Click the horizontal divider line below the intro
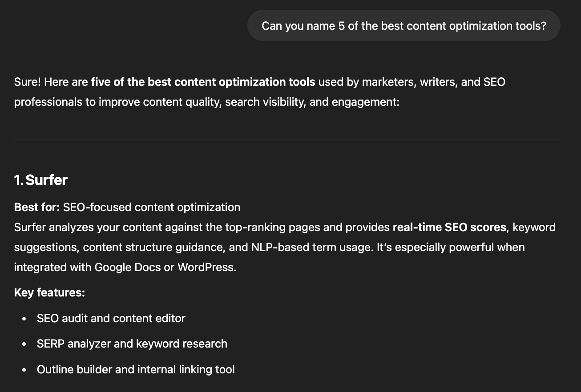581x392 pixels. point(287,140)
